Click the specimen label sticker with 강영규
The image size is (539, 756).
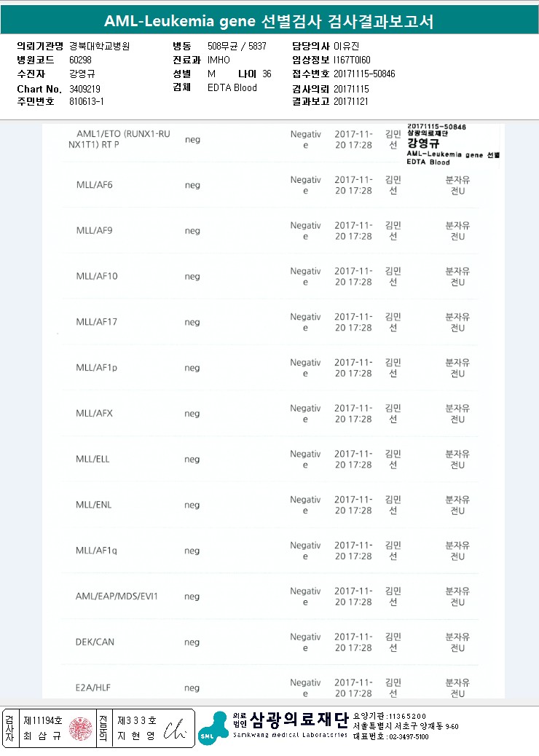(453, 144)
